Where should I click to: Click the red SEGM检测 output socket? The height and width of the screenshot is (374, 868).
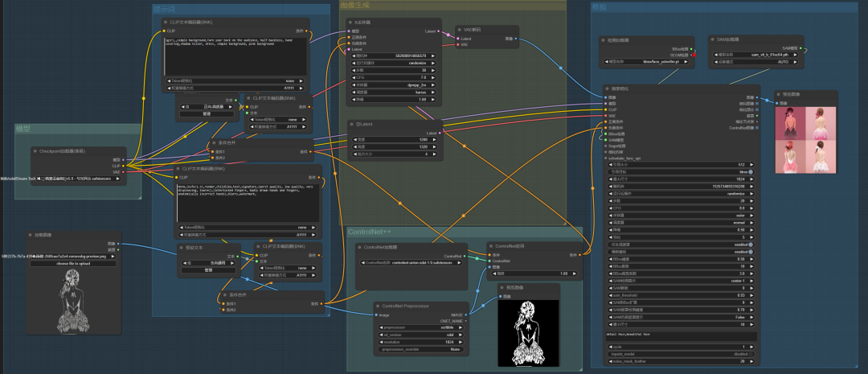693,55
